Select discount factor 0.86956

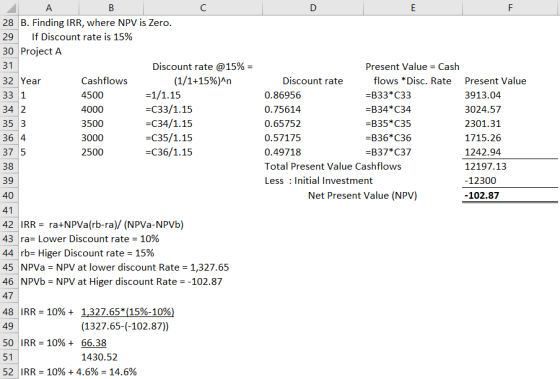click(x=282, y=95)
